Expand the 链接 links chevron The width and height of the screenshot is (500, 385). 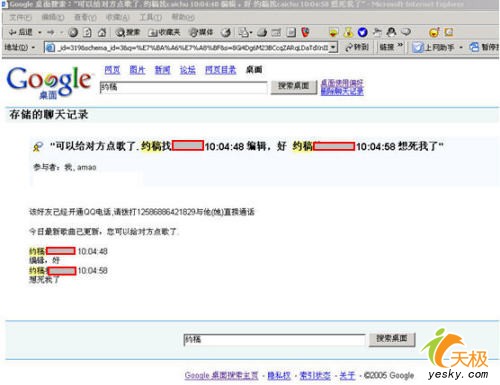[x=400, y=45]
